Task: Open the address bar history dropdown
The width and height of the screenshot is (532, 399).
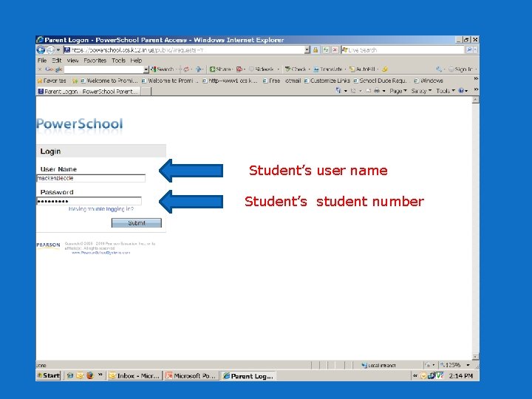Action: (307, 50)
